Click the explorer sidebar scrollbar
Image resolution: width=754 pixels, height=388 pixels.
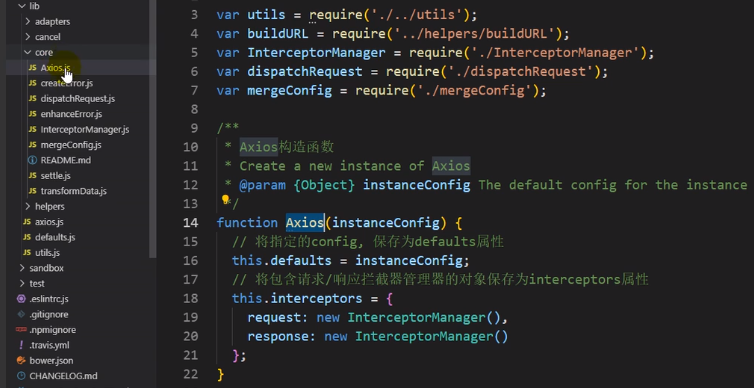152,130
